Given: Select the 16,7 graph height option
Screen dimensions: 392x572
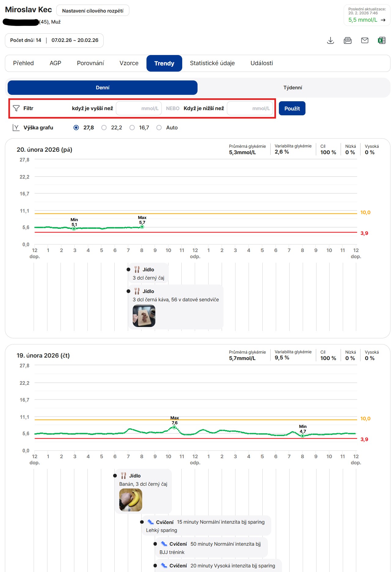Looking at the screenshot, I should pyautogui.click(x=132, y=128).
